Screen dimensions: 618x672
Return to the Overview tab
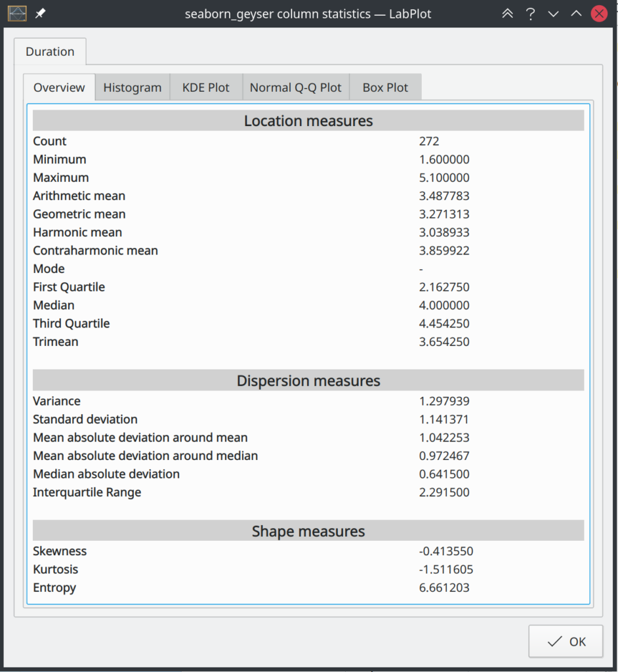click(x=58, y=87)
